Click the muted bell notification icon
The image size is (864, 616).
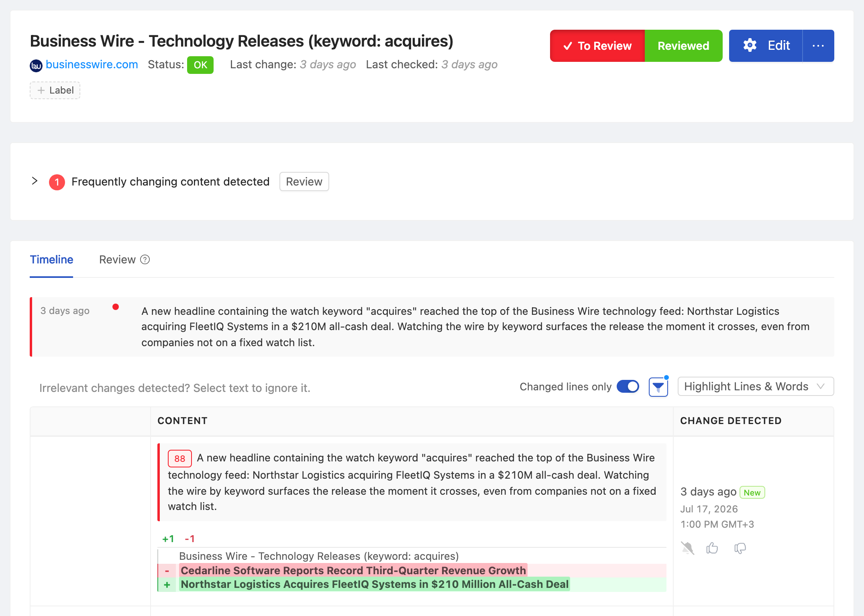tap(687, 548)
